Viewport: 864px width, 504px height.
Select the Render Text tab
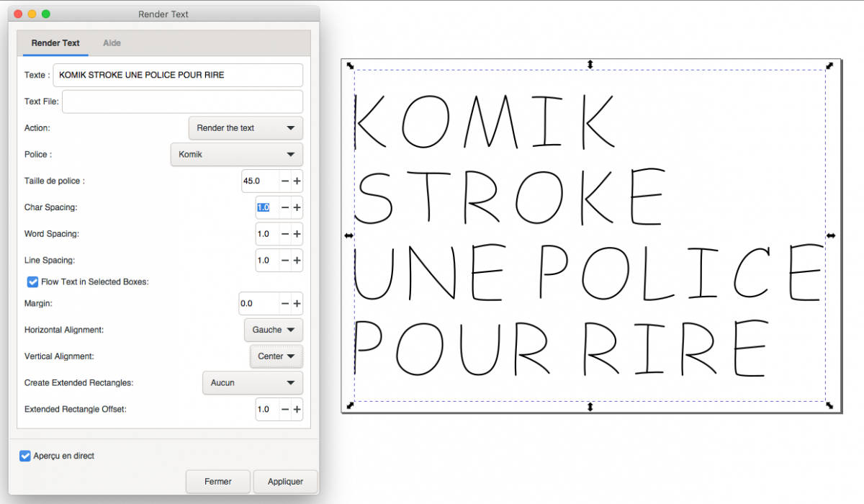[x=55, y=43]
